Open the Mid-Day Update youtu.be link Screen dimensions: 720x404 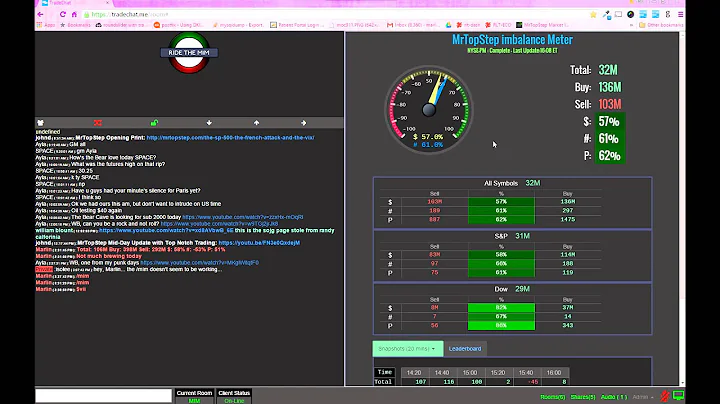click(x=259, y=243)
